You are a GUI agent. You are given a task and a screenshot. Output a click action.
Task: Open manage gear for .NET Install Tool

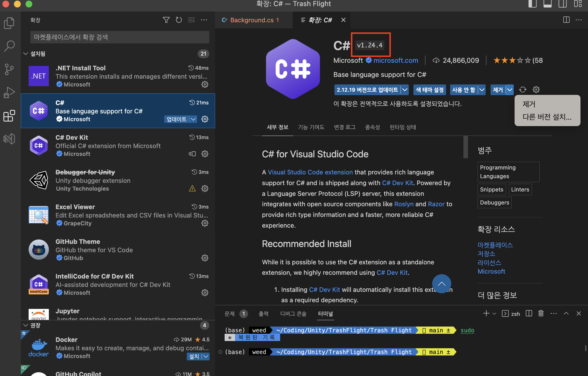(205, 84)
